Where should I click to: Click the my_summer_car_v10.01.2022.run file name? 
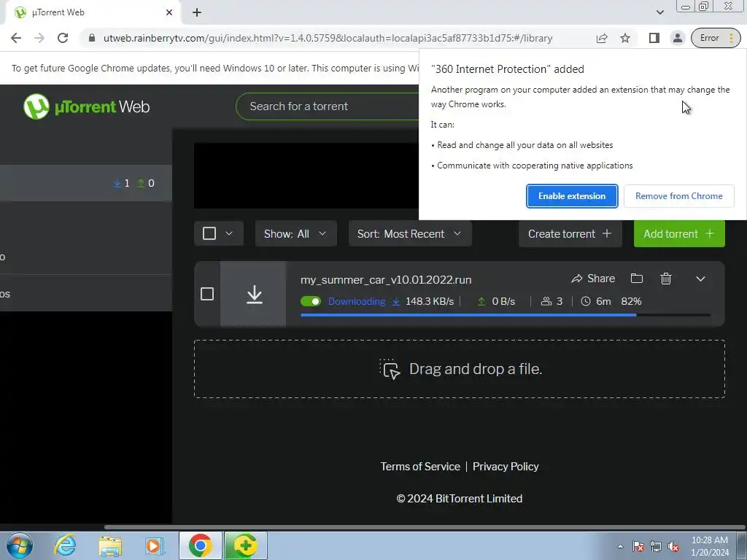[386, 279]
